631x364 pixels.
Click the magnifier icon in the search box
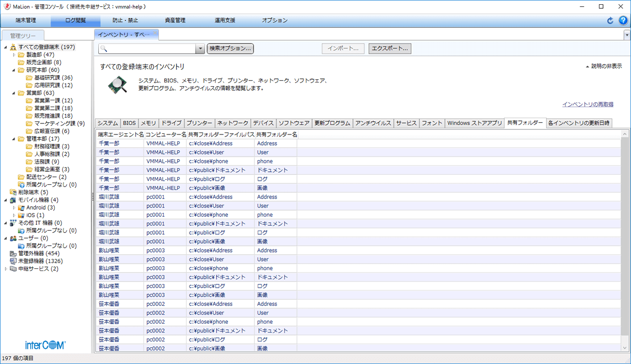tap(104, 48)
